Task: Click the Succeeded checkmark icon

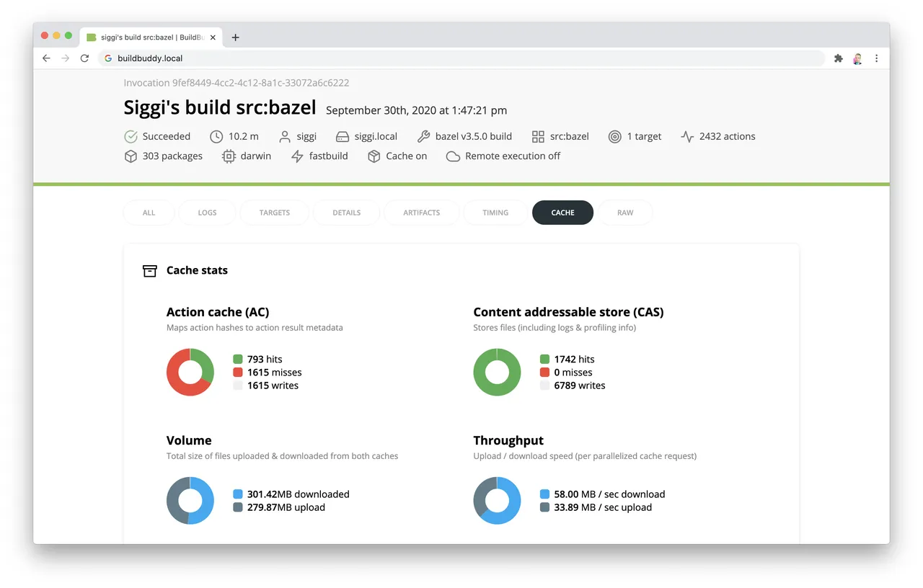Action: [x=131, y=136]
